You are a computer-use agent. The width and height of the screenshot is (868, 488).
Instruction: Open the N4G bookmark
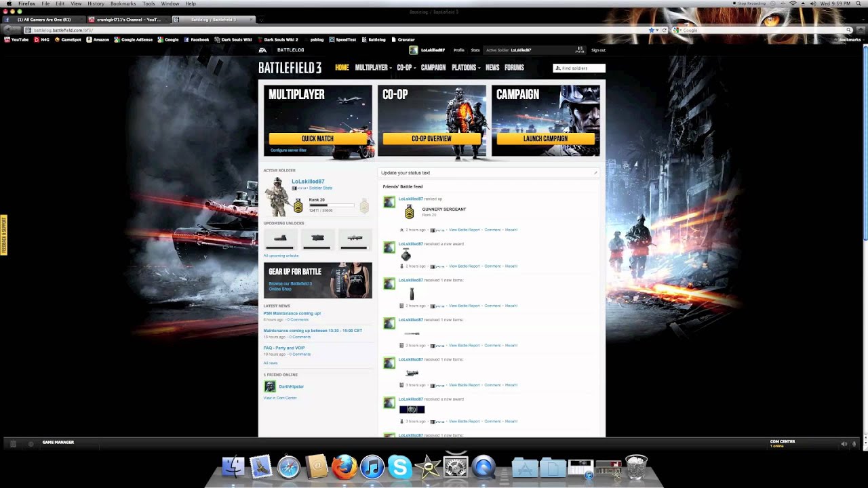click(x=41, y=40)
